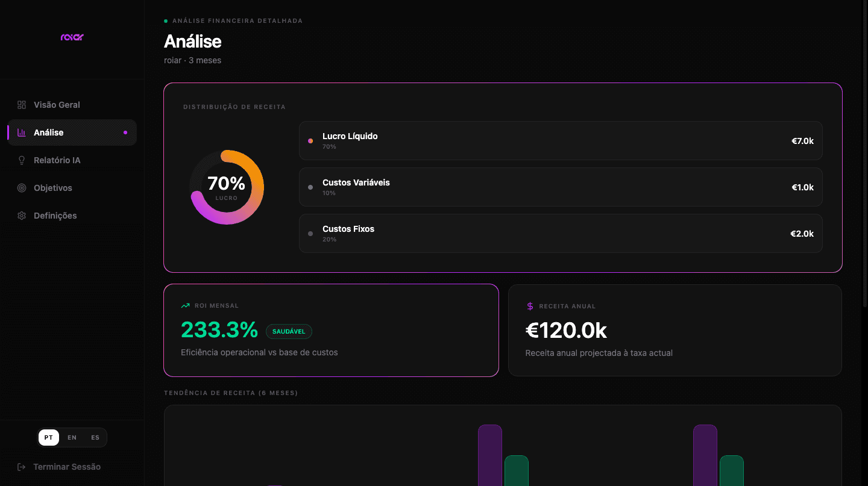Click 'Receita anual projectada à taxa actual' text
Image resolution: width=868 pixels, height=486 pixels.
(599, 353)
